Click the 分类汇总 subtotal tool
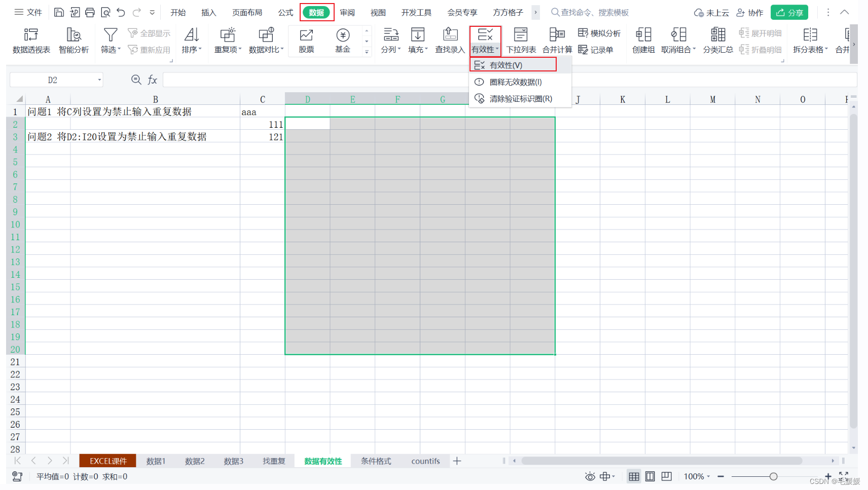 click(718, 41)
